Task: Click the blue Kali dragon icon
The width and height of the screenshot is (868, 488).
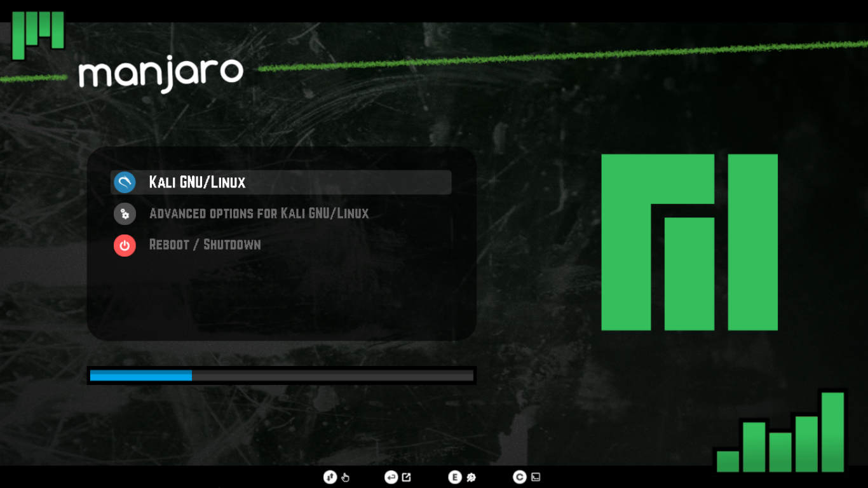Action: click(x=125, y=182)
